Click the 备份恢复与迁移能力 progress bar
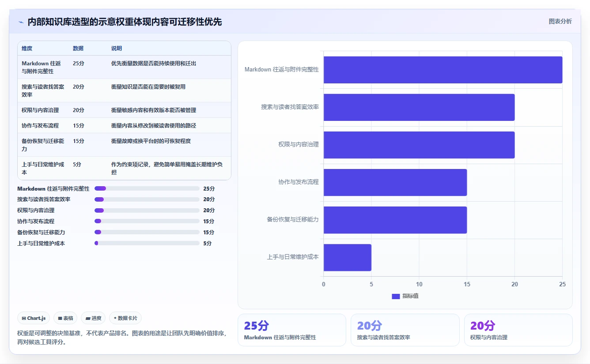The height and width of the screenshot is (364, 590). click(147, 233)
